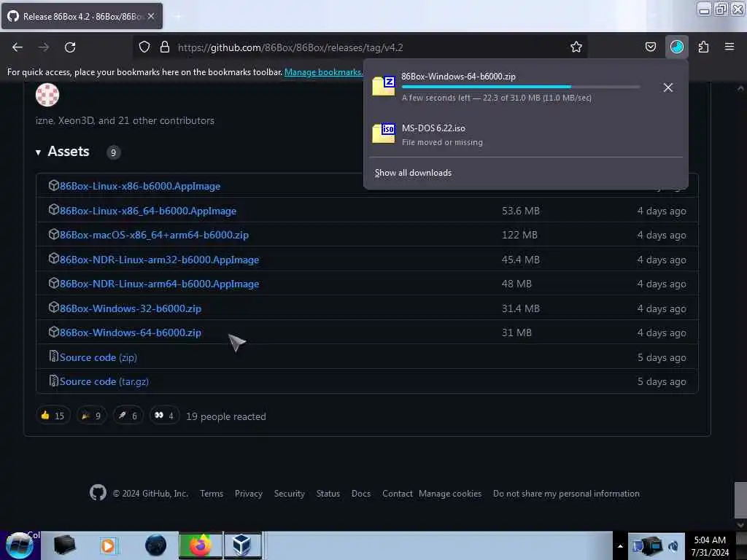Open the tracking protection shield icon
The image size is (747, 560).
pos(144,47)
